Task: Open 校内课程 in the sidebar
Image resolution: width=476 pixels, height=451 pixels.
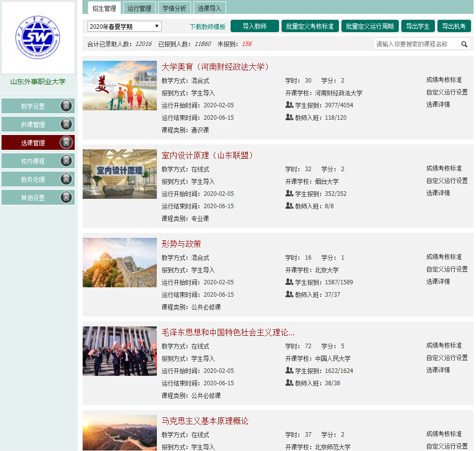Action: coord(38,161)
